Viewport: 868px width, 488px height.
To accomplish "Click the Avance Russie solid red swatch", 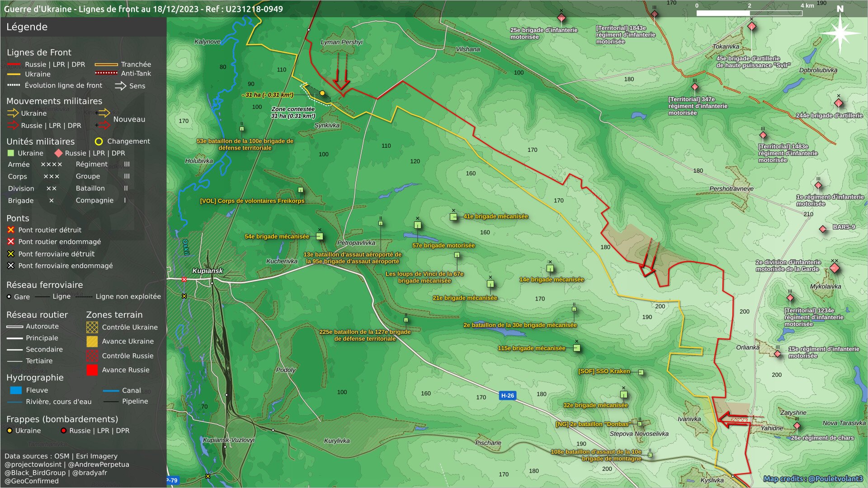I will [92, 370].
